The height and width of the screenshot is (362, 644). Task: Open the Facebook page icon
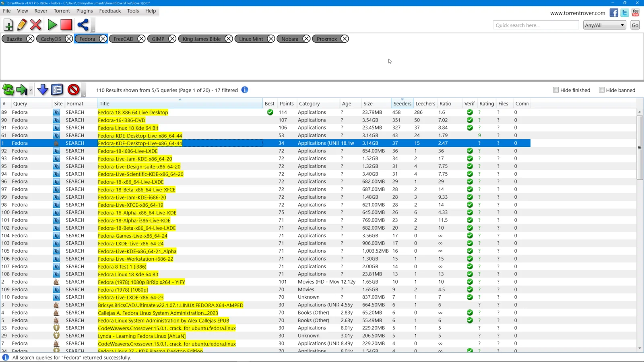[614, 13]
